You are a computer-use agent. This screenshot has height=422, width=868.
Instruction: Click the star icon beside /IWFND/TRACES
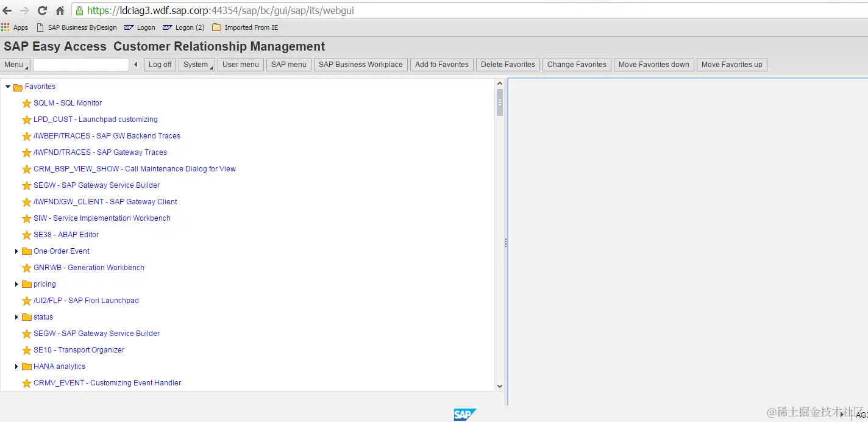pyautogui.click(x=27, y=153)
